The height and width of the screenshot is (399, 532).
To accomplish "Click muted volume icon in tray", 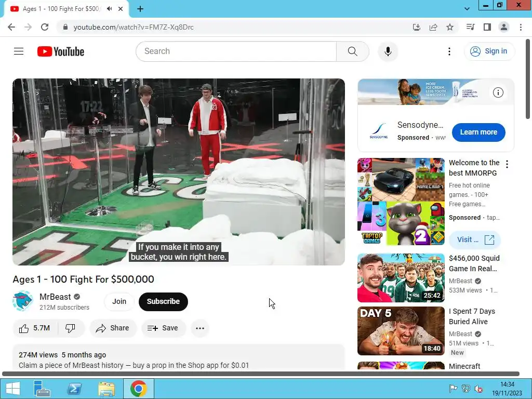I will [x=478, y=389].
